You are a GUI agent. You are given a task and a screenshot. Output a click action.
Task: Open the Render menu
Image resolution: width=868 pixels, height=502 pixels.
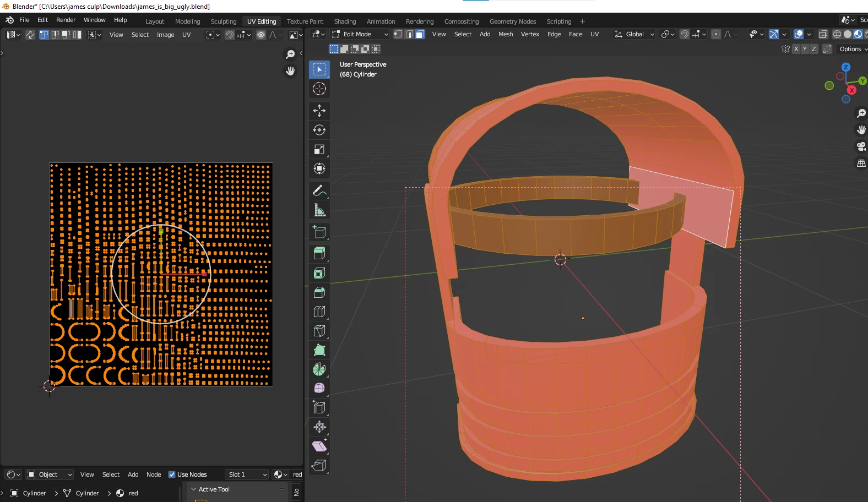66,20
